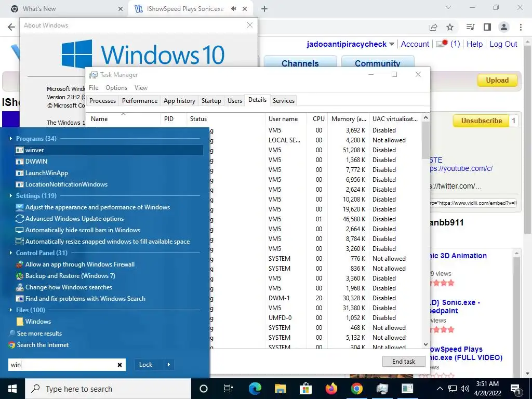The height and width of the screenshot is (399, 532).
Task: Sort Task Manager by CPU column
Action: (318, 119)
